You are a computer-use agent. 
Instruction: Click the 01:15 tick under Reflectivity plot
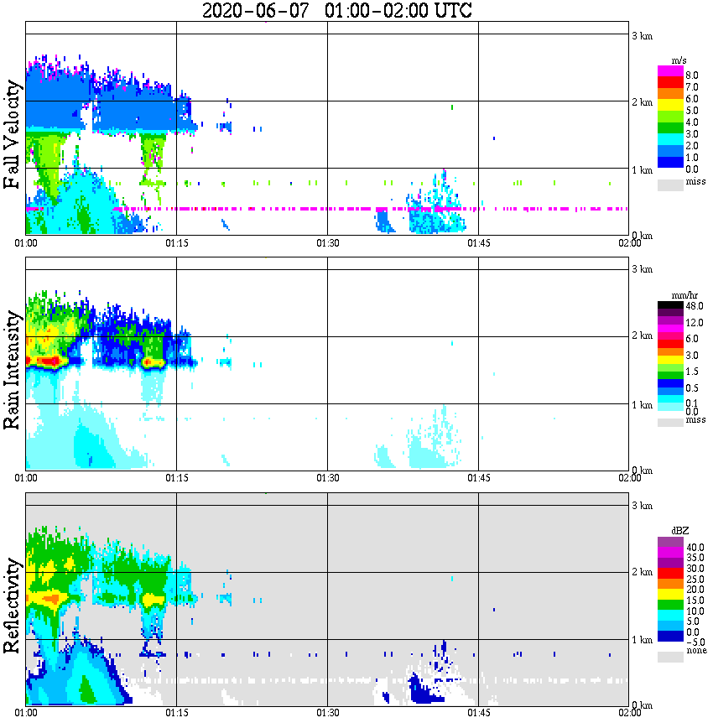click(x=177, y=713)
